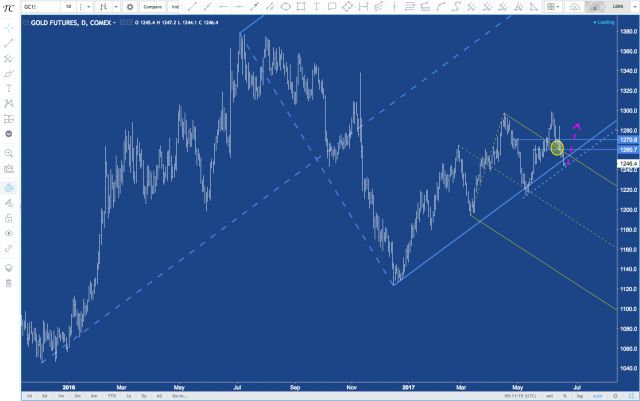This screenshot has width=640, height=401.
Task: Toggle log scale option
Action: tap(580, 396)
